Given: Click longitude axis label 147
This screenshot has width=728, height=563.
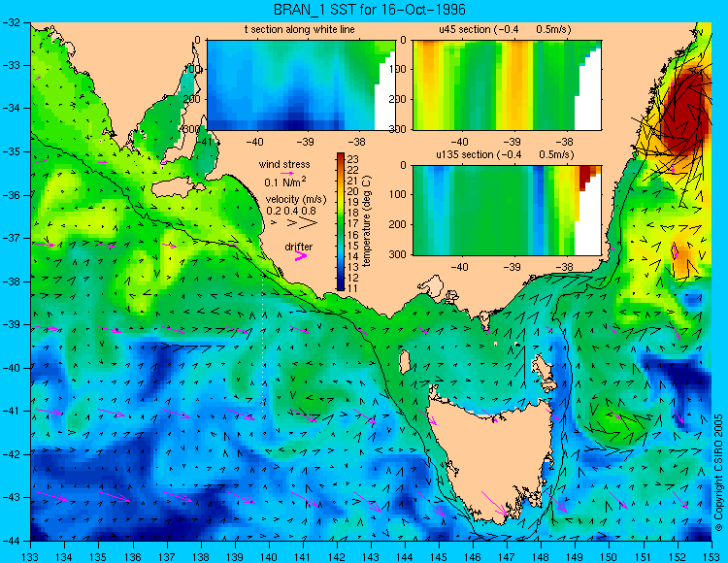Looking at the screenshot, I should [507, 557].
